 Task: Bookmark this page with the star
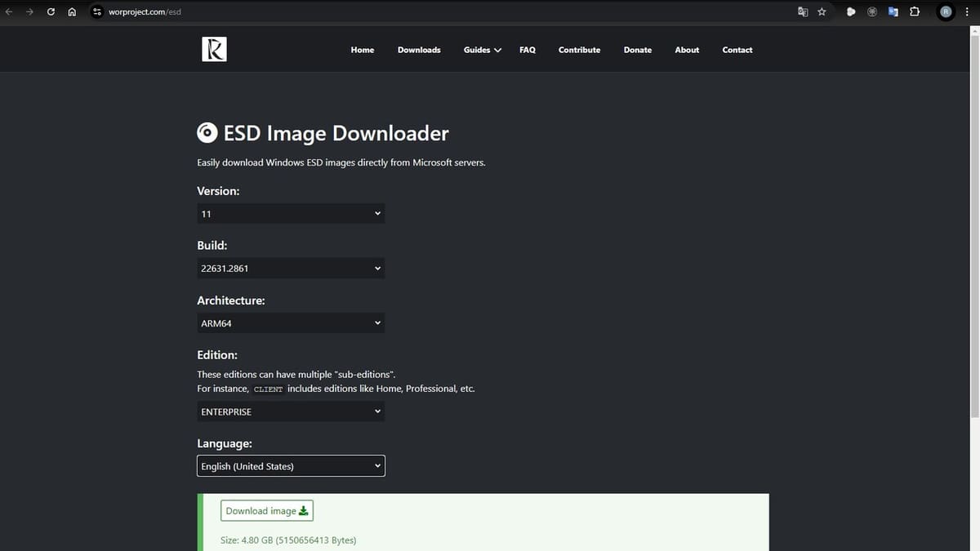(x=822, y=11)
